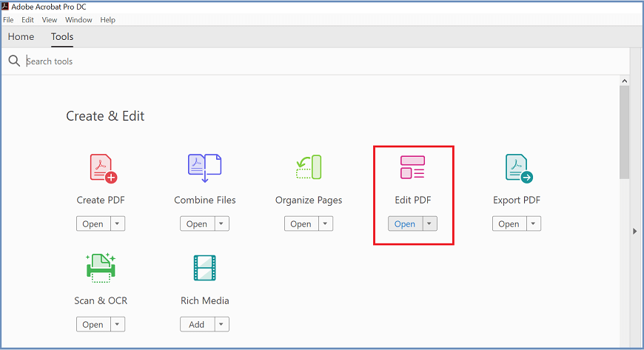Screen dimensions: 644x350
Task: Switch to the Home tab
Action: [21, 36]
